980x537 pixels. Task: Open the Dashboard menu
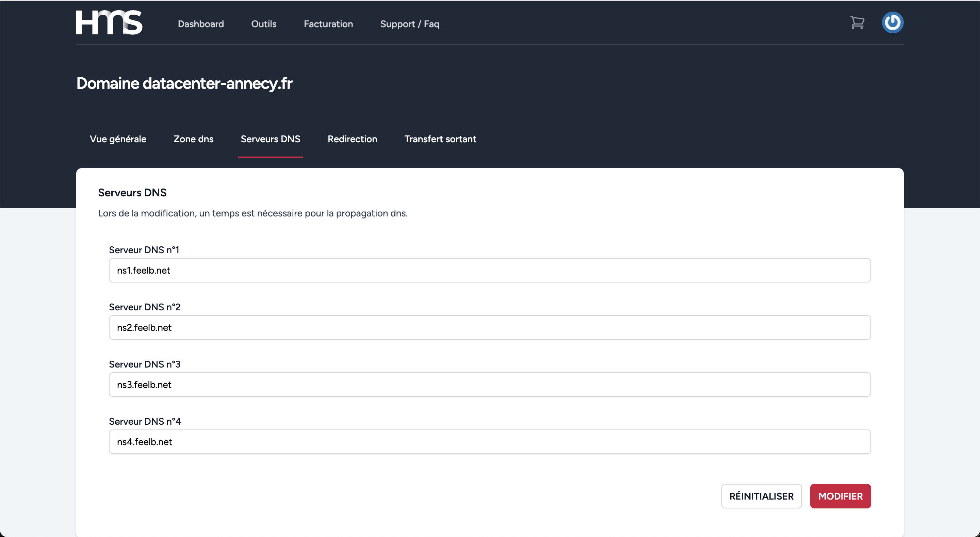click(x=200, y=24)
